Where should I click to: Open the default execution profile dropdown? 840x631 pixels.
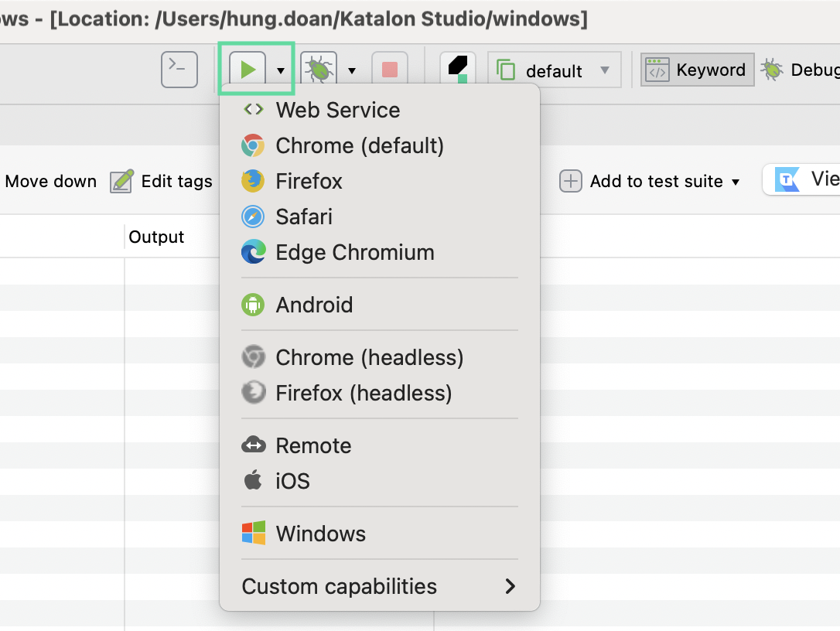pyautogui.click(x=555, y=71)
